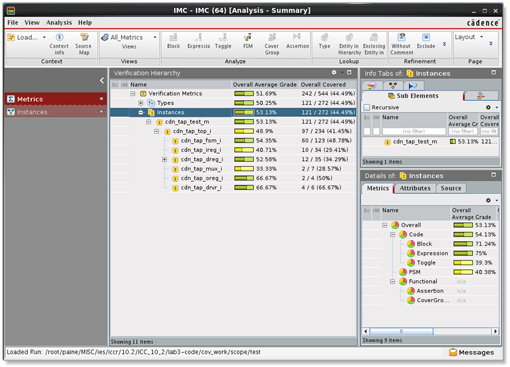Image resolution: width=510 pixels, height=367 pixels.
Task: Collapse the cdn_tap_test_m node
Action: 149,122
